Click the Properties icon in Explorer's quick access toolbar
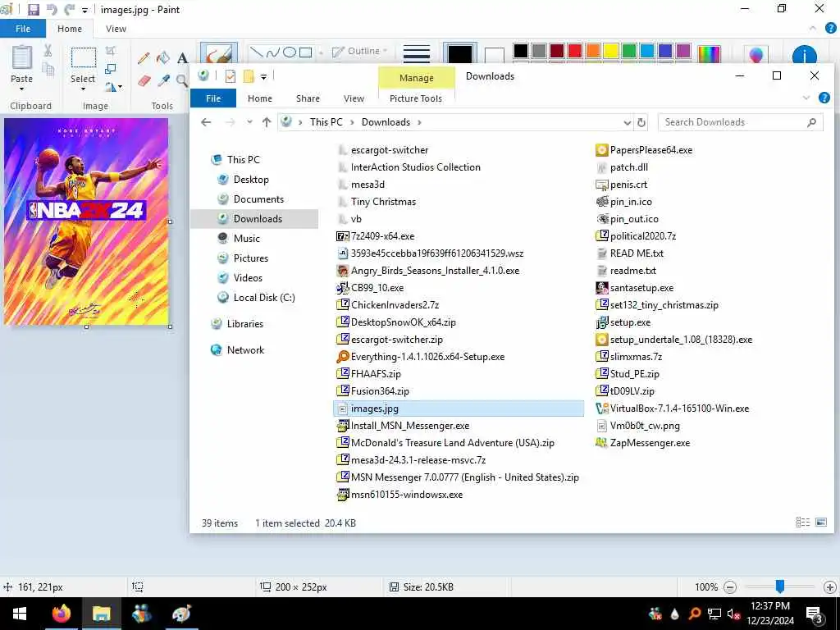The width and height of the screenshot is (840, 630). [x=231, y=76]
